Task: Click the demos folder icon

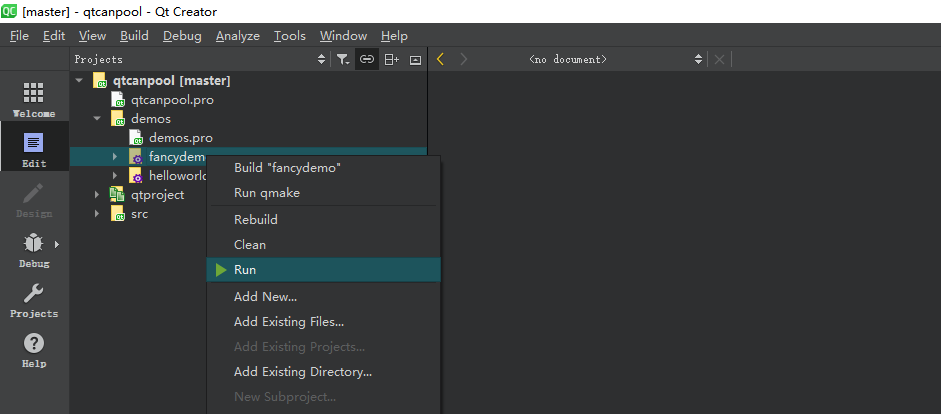Action: 118,119
